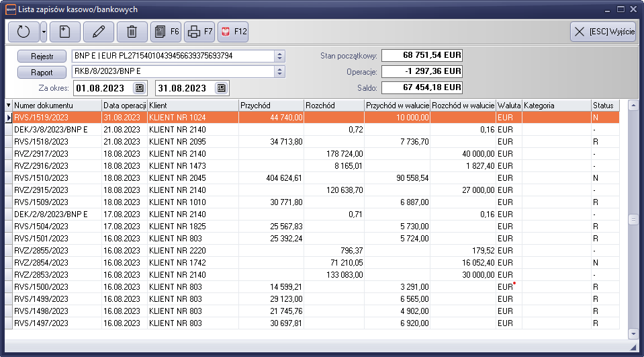The height and width of the screenshot is (357, 644).
Task: Click the Raport button
Action: [x=42, y=72]
